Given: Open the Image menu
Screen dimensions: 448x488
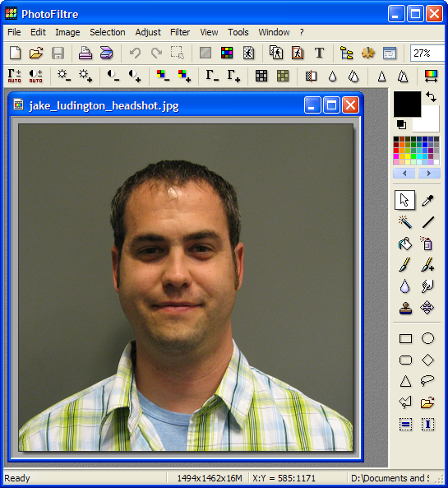Looking at the screenshot, I should 67,32.
